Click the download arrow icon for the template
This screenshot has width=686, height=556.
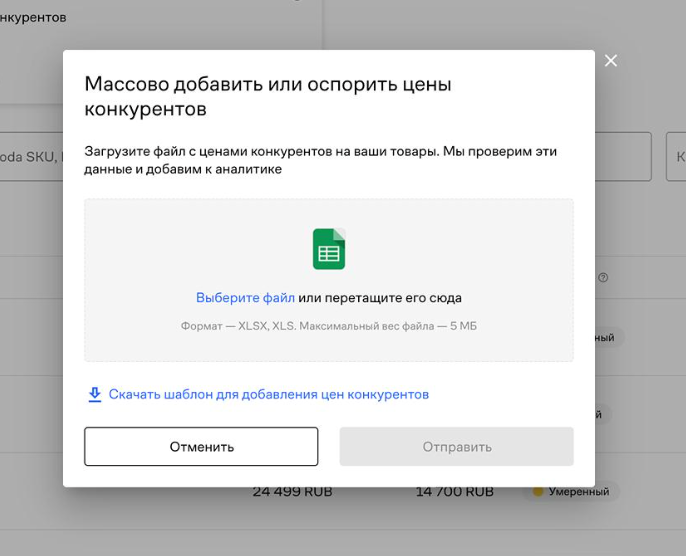click(x=95, y=394)
